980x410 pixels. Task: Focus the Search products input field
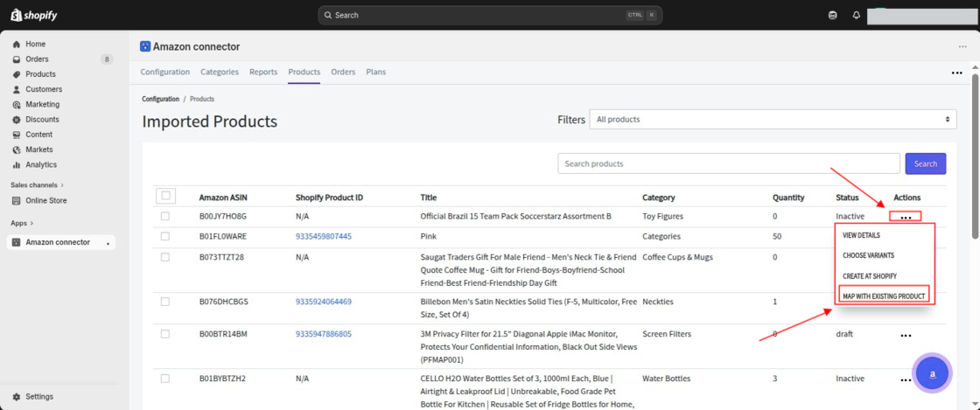[x=729, y=163]
